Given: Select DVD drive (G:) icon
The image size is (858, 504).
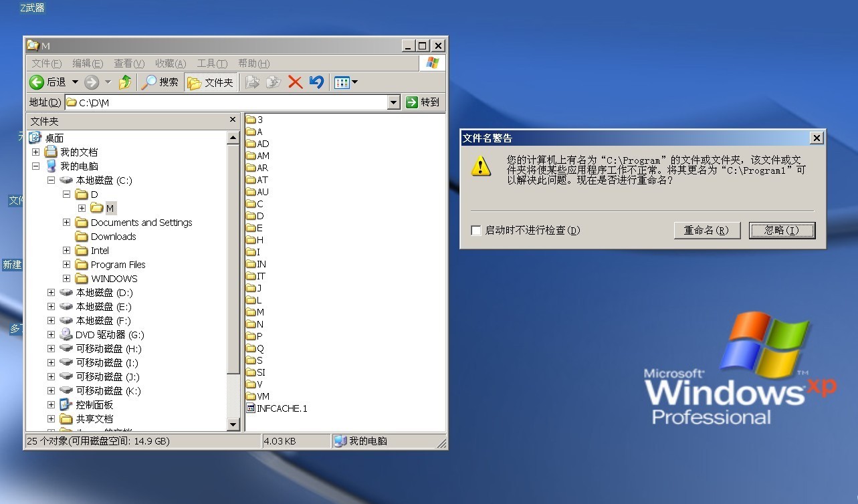Looking at the screenshot, I should pyautogui.click(x=66, y=335).
